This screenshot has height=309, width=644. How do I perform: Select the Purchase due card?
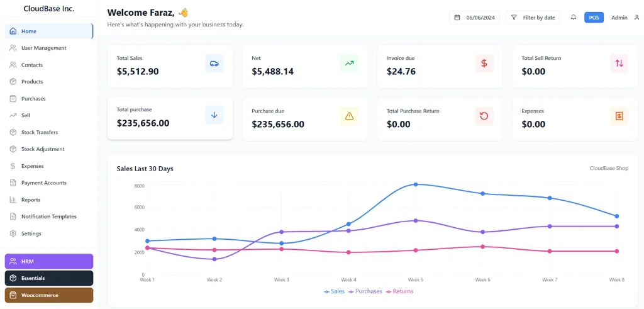tap(305, 119)
